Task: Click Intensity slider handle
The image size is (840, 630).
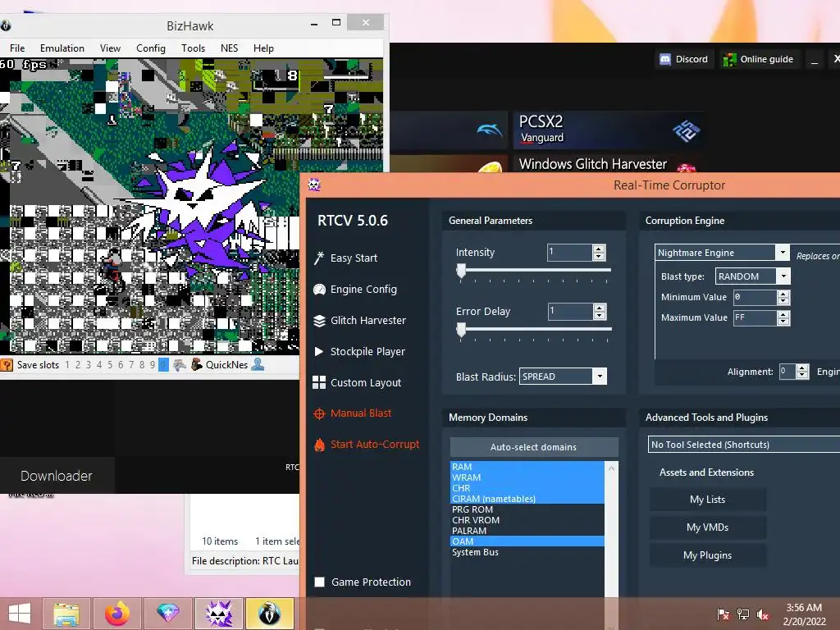Action: pyautogui.click(x=461, y=271)
